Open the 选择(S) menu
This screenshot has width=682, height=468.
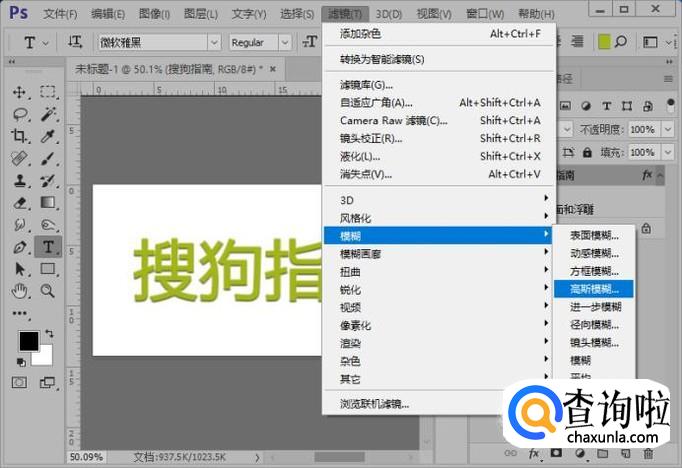(297, 14)
